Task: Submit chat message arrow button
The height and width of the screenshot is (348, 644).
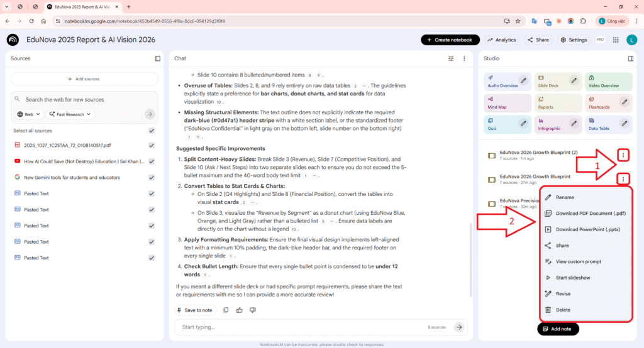Action: (459, 327)
